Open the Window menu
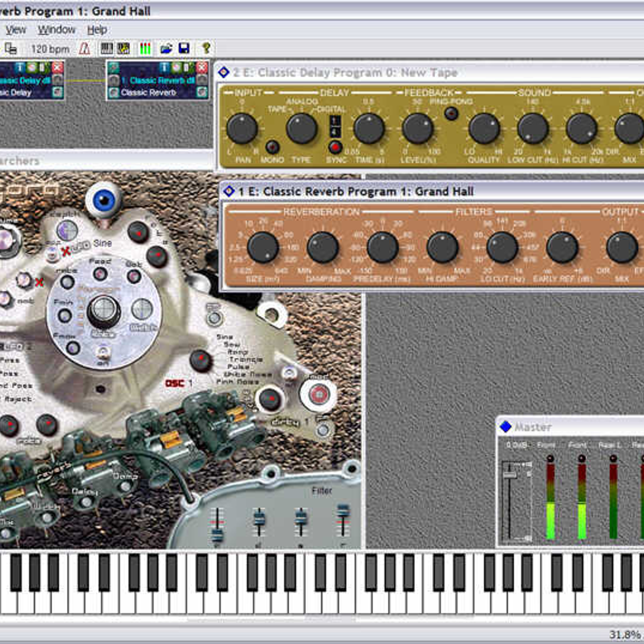Screen dimensions: 644x644 pos(57,30)
